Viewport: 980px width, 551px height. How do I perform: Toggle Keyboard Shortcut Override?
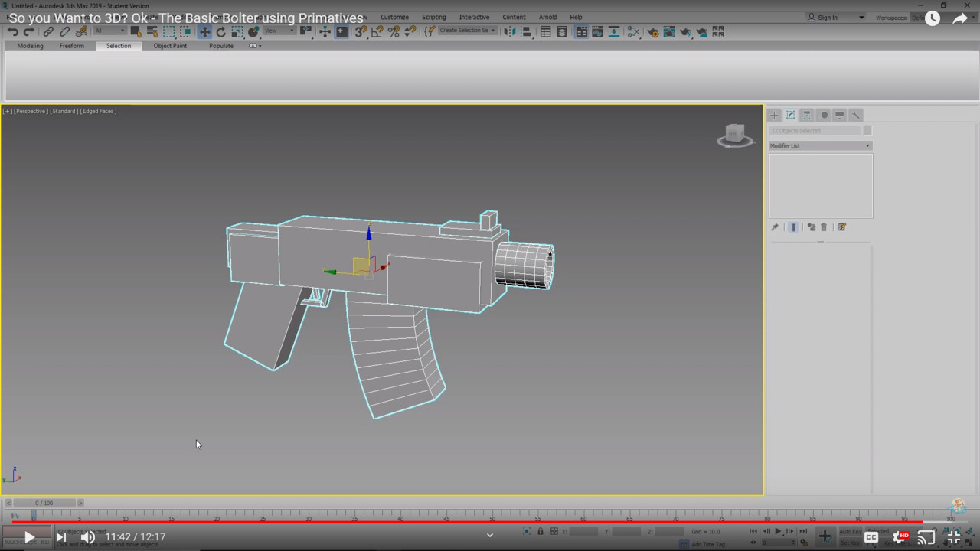coord(341,31)
